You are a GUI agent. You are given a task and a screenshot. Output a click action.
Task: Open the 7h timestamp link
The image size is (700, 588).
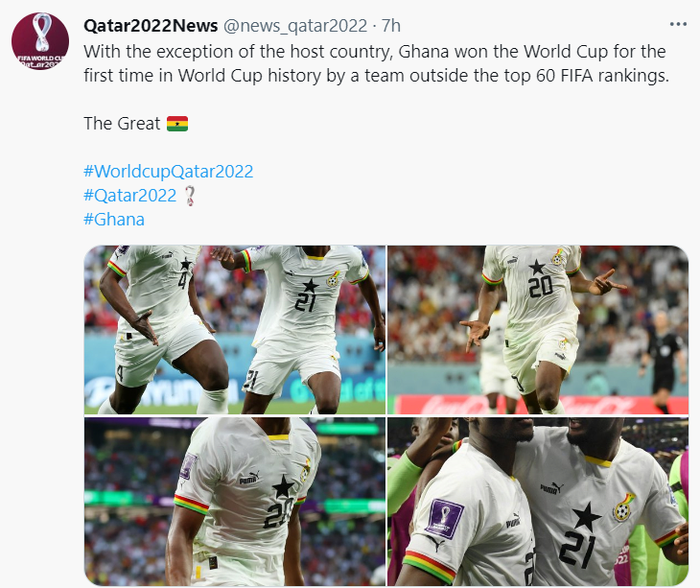[390, 26]
